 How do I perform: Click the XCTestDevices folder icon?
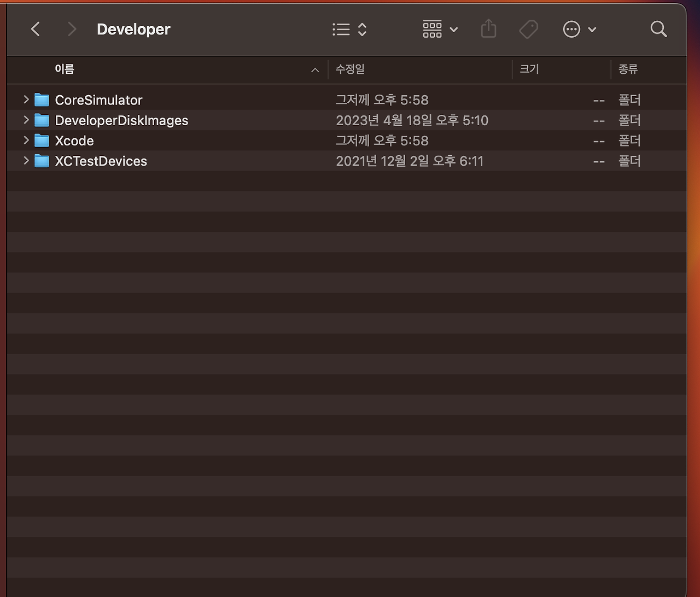tap(42, 161)
